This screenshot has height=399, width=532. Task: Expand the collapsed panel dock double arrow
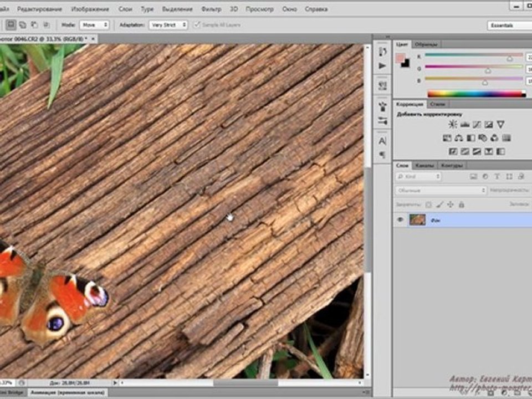(x=387, y=37)
